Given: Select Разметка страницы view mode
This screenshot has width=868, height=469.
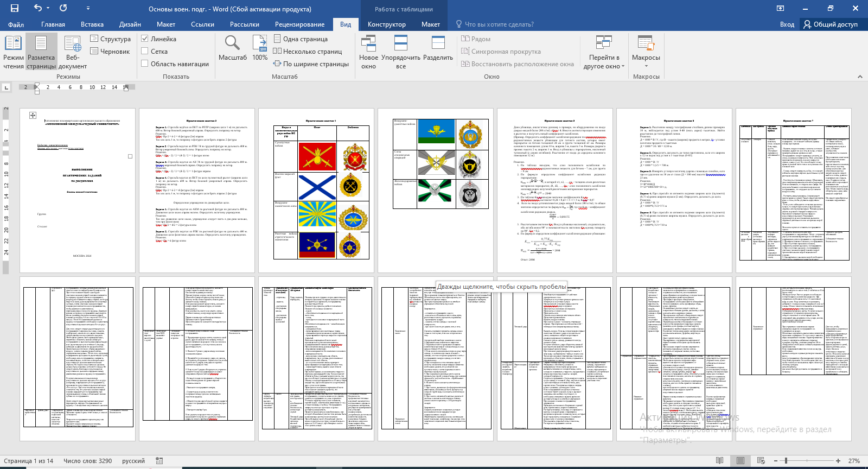Looking at the screenshot, I should 41,52.
